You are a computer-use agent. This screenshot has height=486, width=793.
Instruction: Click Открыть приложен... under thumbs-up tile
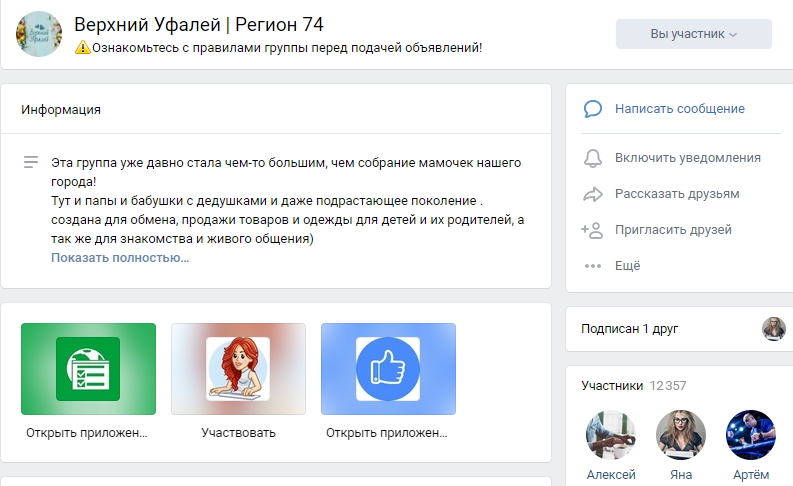click(x=387, y=433)
